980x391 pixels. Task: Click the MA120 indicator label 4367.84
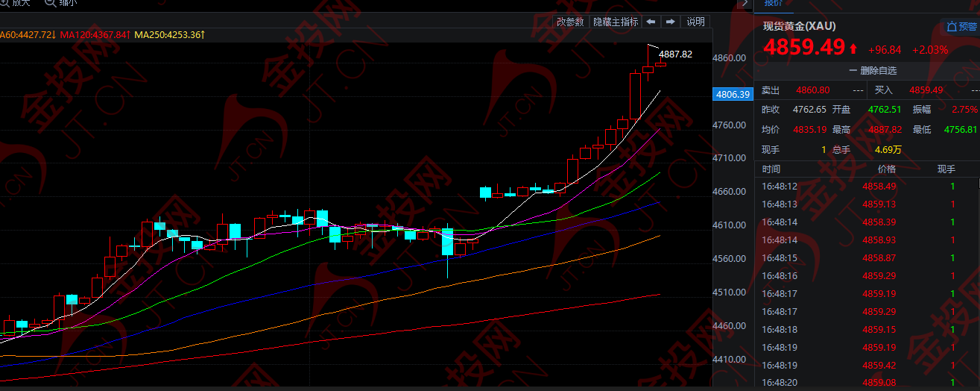tap(96, 35)
